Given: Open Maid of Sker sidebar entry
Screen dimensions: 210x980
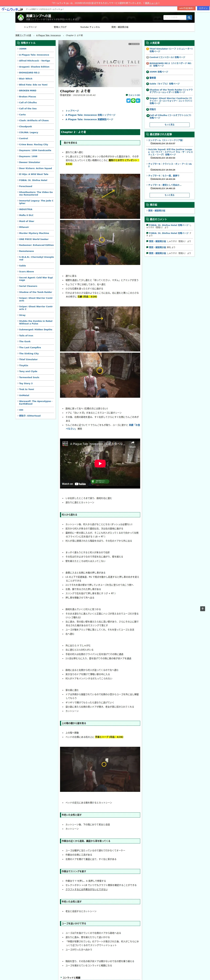Looking at the screenshot, I should pyautogui.click(x=27, y=221).
